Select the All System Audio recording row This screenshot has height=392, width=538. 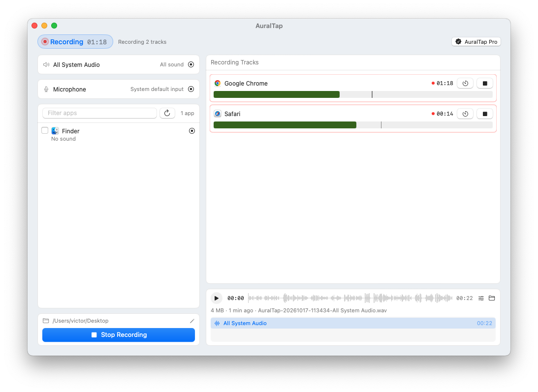point(353,323)
